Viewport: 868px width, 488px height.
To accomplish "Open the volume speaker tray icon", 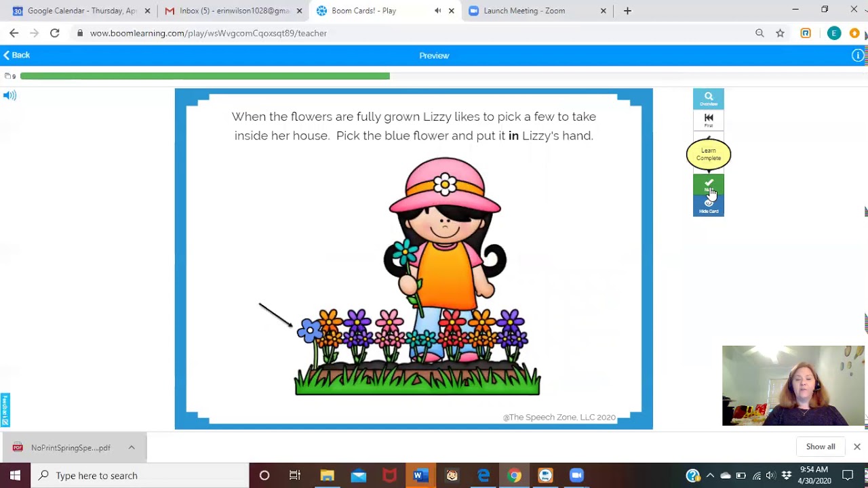I will click(771, 476).
